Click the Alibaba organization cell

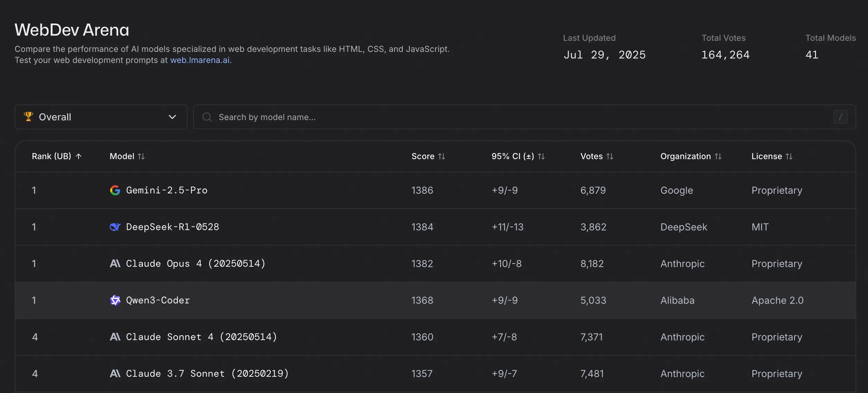click(x=677, y=300)
